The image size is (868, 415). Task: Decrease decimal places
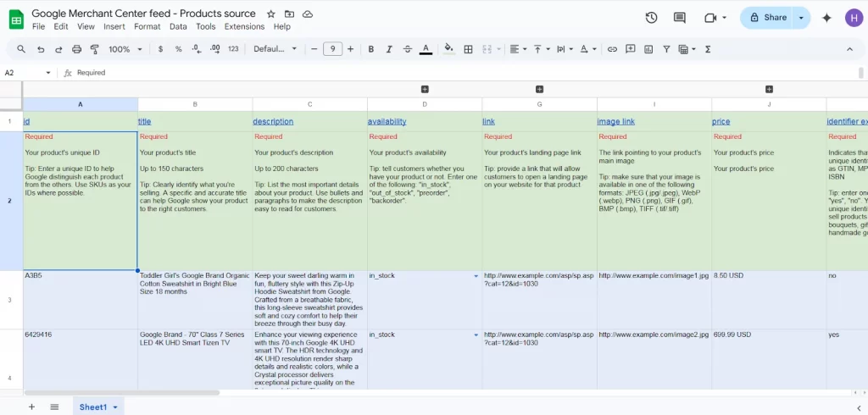(197, 49)
